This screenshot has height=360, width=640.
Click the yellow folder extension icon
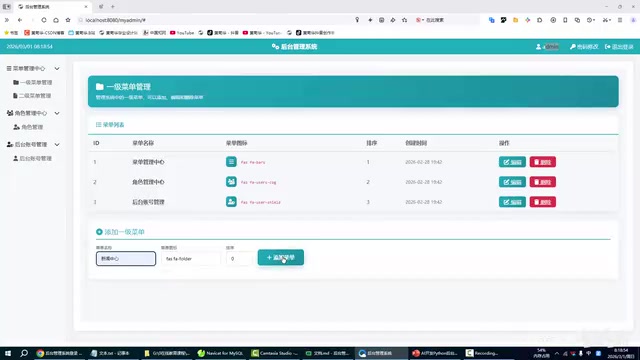click(516, 20)
